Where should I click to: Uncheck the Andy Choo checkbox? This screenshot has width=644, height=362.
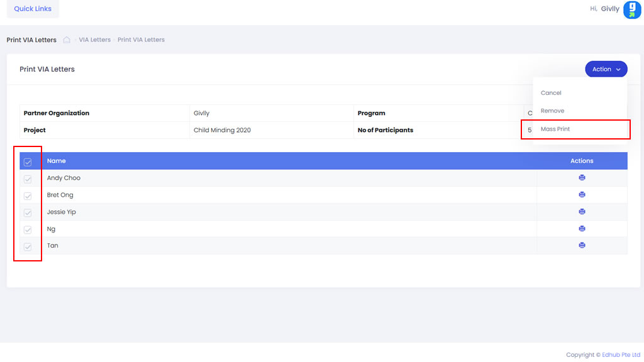tap(28, 179)
